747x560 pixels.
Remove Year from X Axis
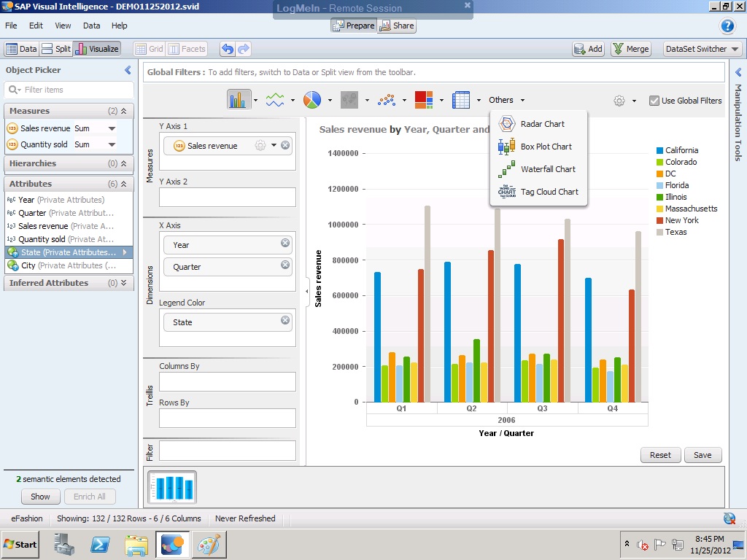coord(285,243)
